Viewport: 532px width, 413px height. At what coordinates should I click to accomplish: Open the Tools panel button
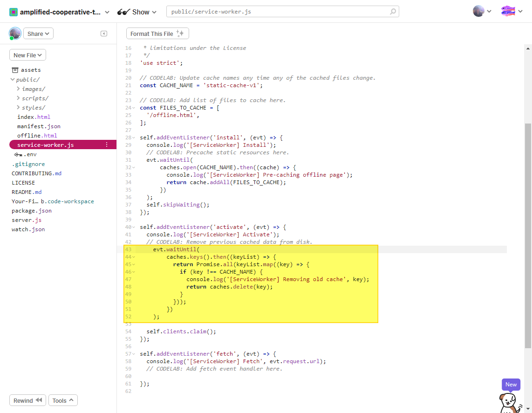(x=63, y=400)
